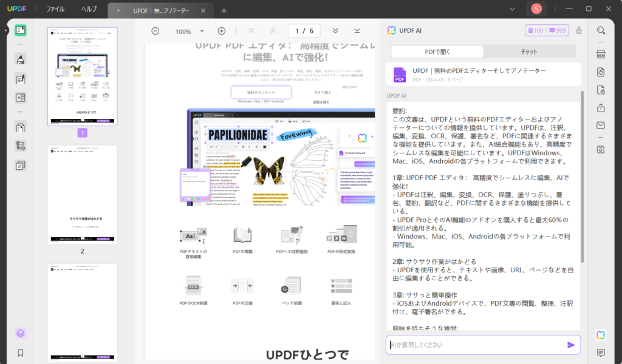Expand the zoom level dropdown
This screenshot has height=364, width=622.
[202, 32]
